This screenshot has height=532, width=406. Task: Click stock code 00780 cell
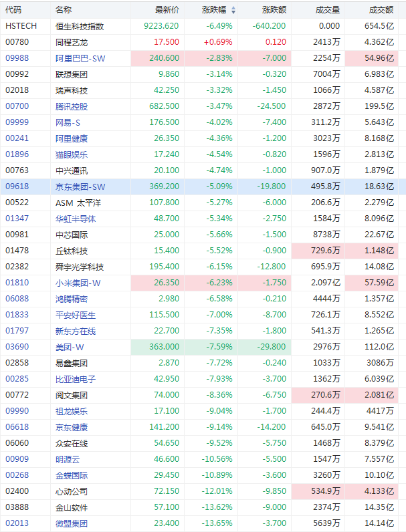[17, 42]
